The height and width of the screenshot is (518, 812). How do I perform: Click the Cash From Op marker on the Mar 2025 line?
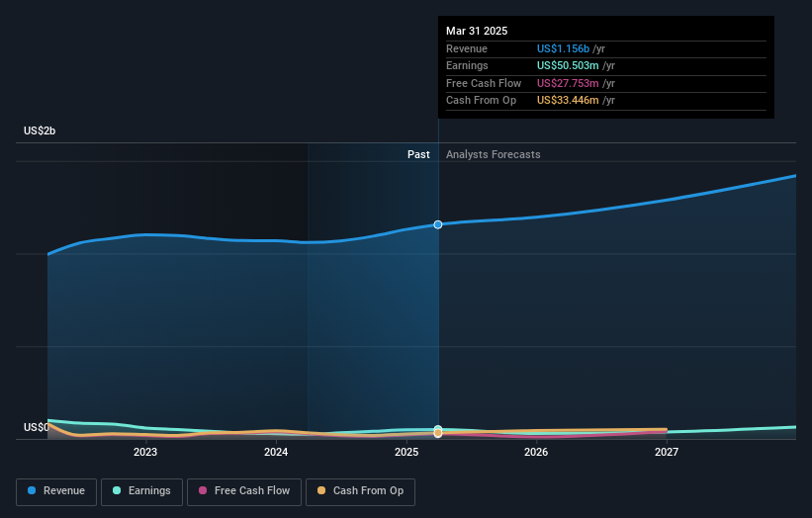[x=438, y=433]
